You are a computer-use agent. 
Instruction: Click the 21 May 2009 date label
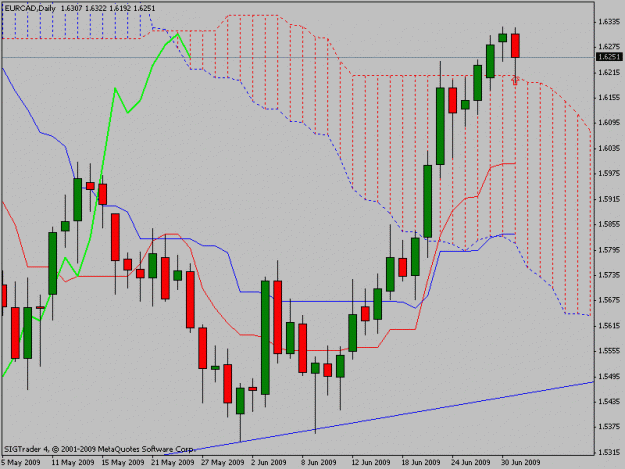[x=173, y=462]
